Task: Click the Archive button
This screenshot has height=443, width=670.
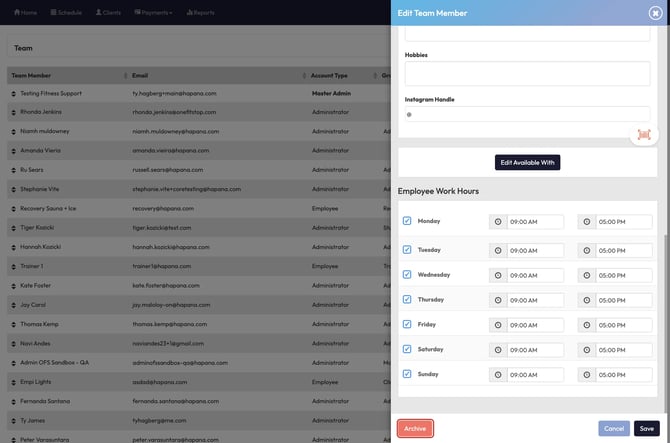Action: click(415, 428)
